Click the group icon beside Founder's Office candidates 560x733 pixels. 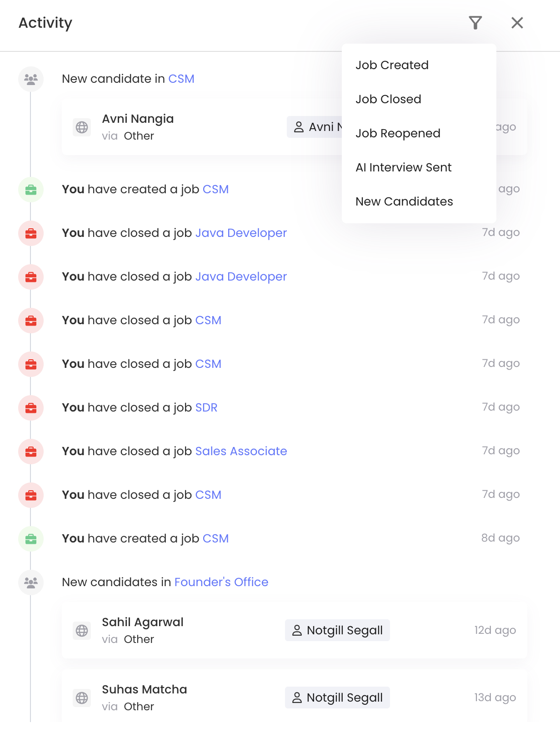click(x=31, y=582)
